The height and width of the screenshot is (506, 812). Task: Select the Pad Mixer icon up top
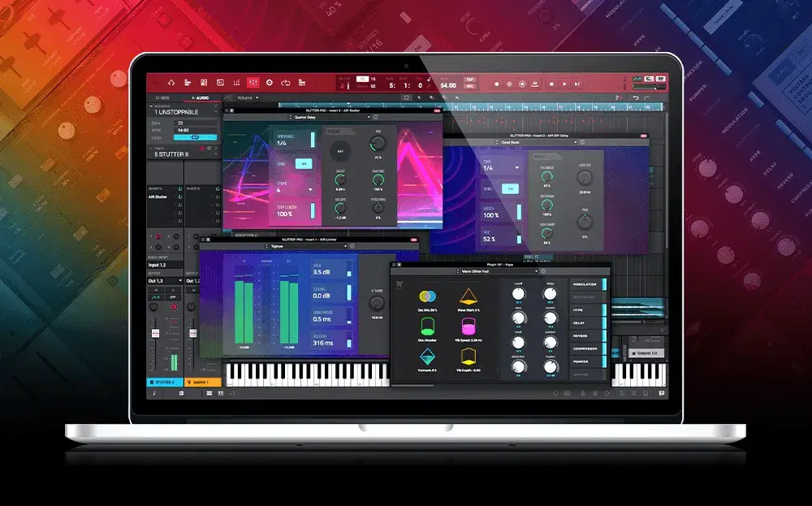203,82
